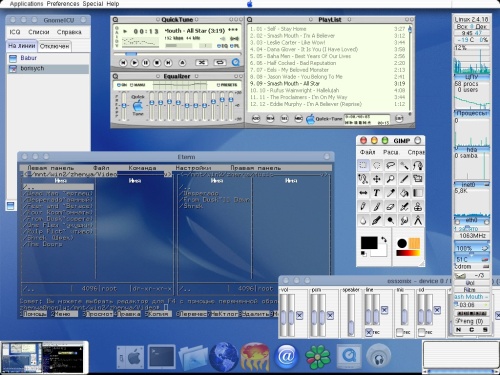Viewport: 500px width, 375px height.
Task: Check the rec checkbox under mic
Action: 400,332
